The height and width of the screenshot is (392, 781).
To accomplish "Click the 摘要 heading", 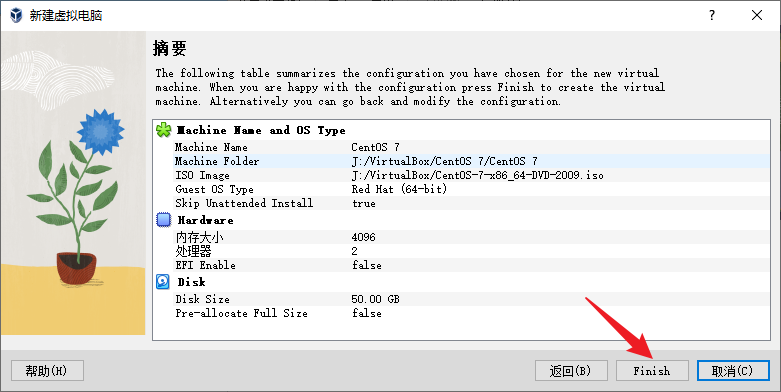I will coord(170,48).
